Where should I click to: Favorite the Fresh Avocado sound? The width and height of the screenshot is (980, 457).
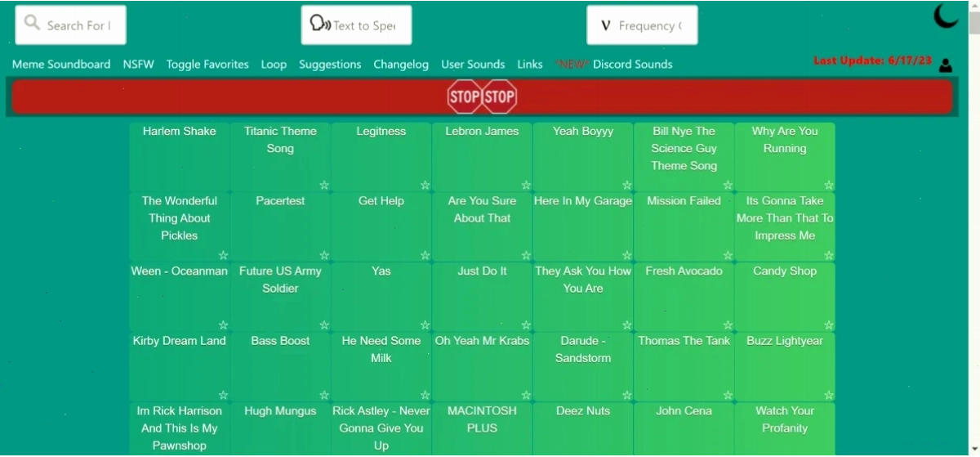(728, 325)
